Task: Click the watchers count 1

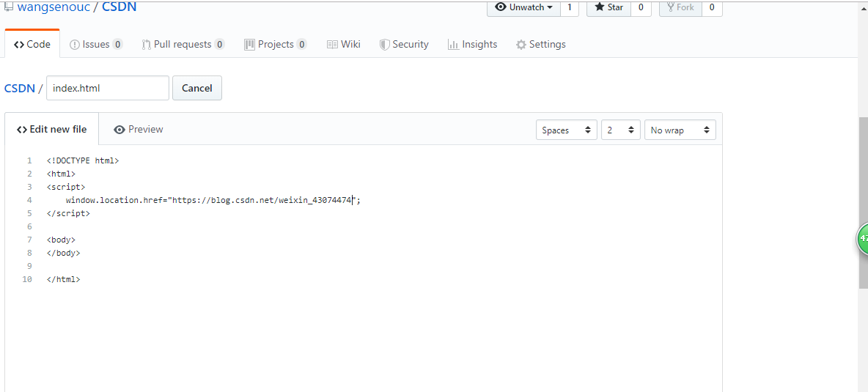Action: pos(570,8)
